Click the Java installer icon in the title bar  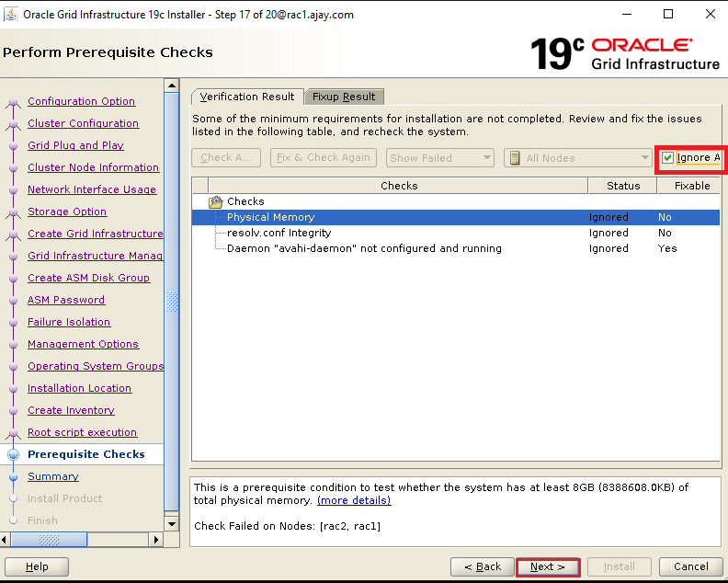(10, 15)
